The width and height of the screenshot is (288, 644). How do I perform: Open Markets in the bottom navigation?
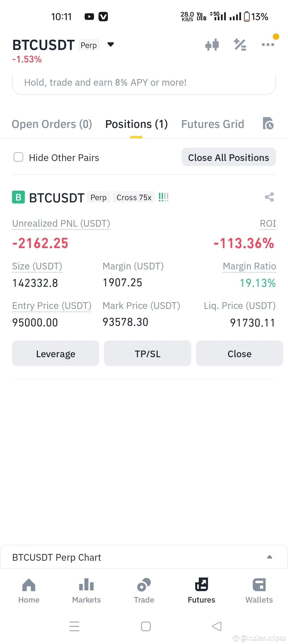(86, 591)
